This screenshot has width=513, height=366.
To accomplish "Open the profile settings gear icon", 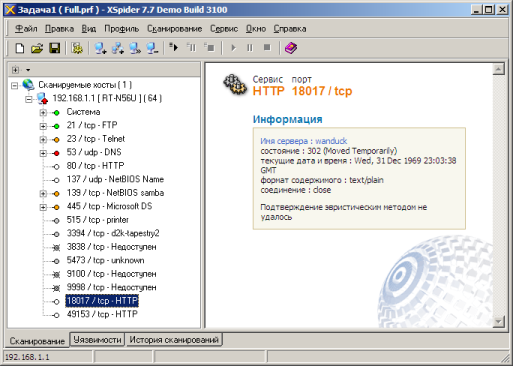I will click(77, 48).
